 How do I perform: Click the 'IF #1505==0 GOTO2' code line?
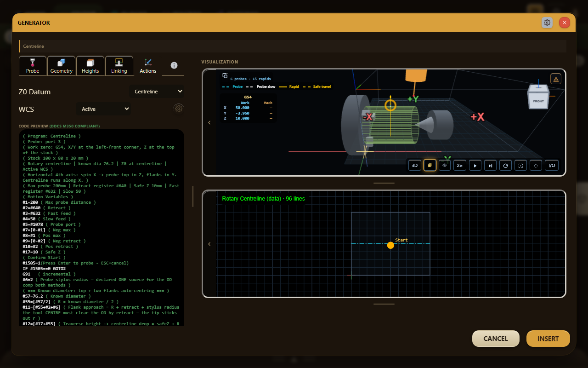click(x=44, y=269)
